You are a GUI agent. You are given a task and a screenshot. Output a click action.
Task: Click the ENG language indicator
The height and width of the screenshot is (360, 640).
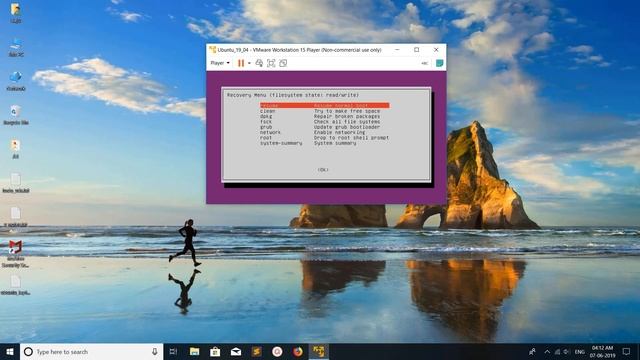click(580, 351)
